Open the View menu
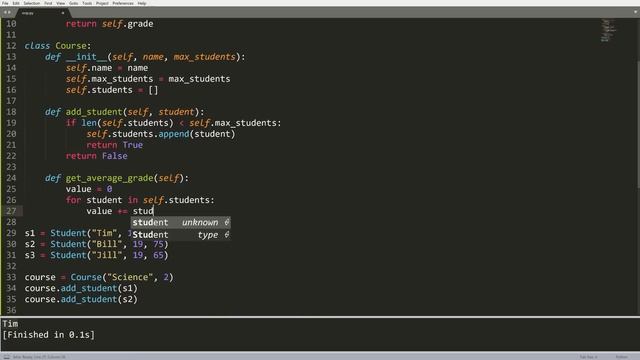Viewport: 640px width, 360px height. point(60,3)
